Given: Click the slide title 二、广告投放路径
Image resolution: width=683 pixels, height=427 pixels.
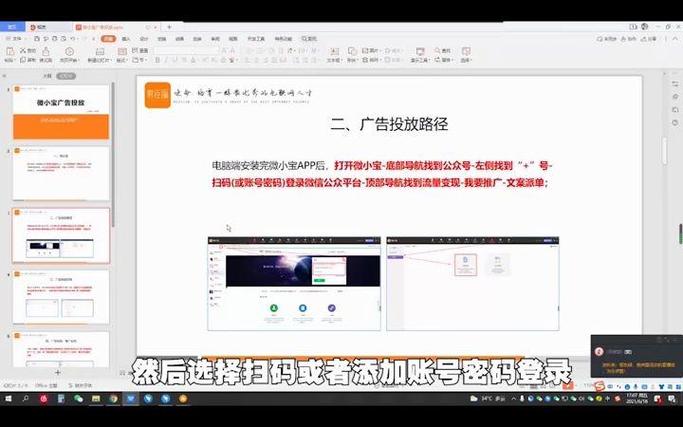Looking at the screenshot, I should [x=389, y=124].
